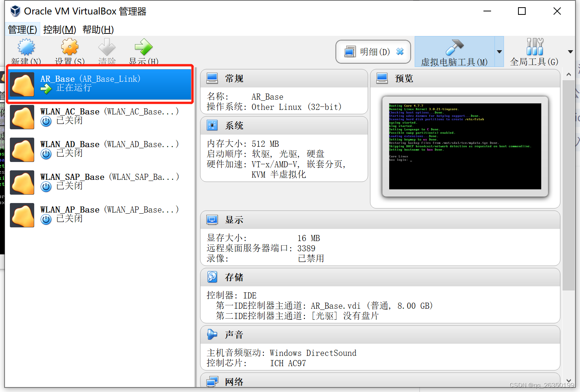Open 全局工具(G) global tools icon
This screenshot has width=580, height=392.
(535, 47)
